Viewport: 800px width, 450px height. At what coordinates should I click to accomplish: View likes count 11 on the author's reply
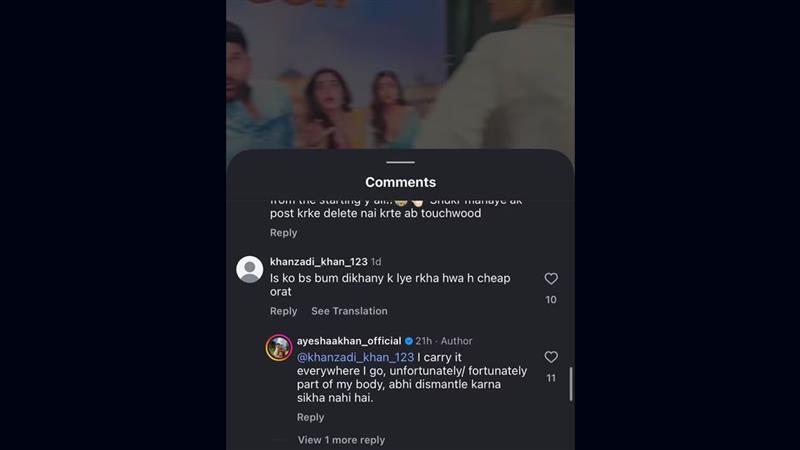pyautogui.click(x=551, y=378)
